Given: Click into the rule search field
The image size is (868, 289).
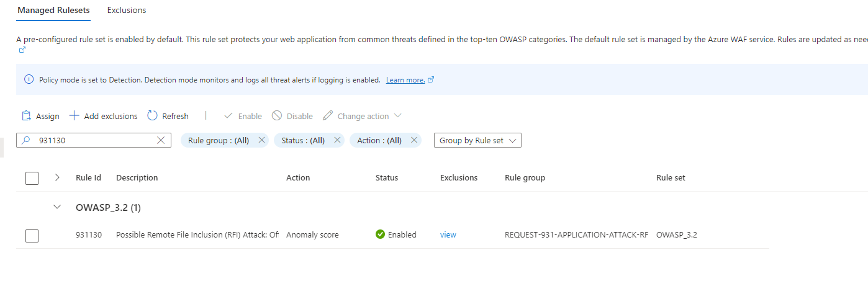Looking at the screenshot, I should pyautogui.click(x=93, y=141).
